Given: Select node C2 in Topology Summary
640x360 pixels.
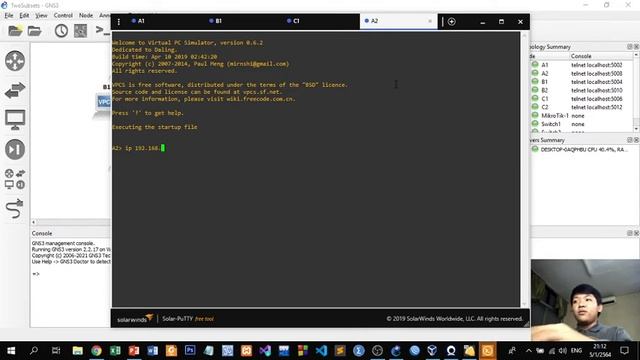Looking at the screenshot, I should click(x=544, y=107).
